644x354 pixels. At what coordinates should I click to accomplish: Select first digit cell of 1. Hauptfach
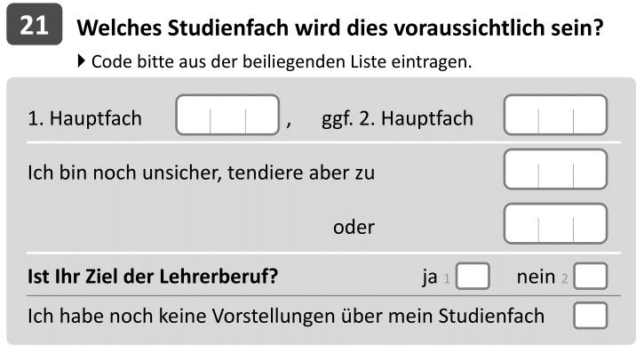tap(193, 115)
